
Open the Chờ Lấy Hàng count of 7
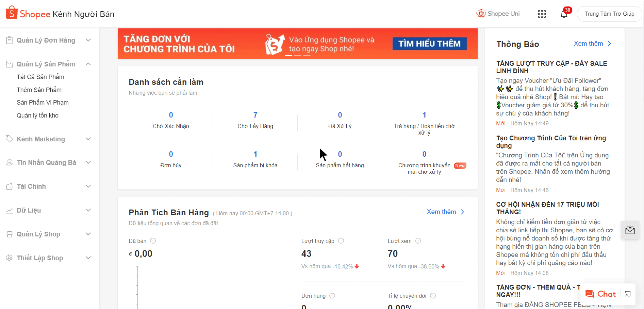coord(255,115)
